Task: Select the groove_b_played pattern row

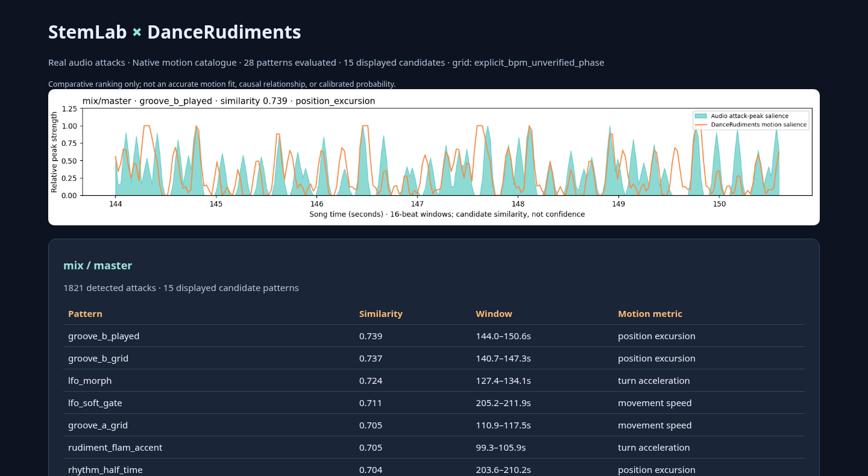Action: pos(434,336)
